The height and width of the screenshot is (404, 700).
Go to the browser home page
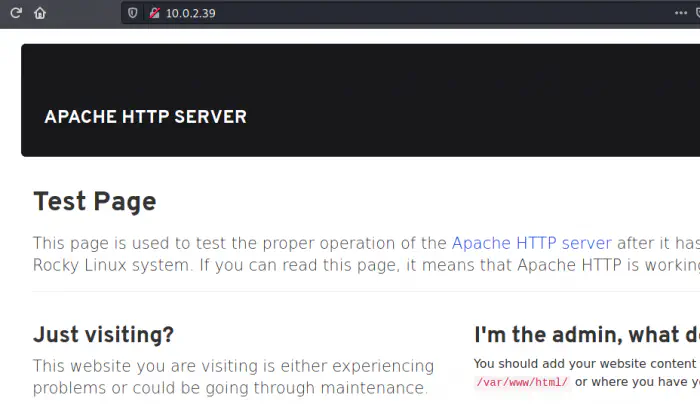coord(40,13)
